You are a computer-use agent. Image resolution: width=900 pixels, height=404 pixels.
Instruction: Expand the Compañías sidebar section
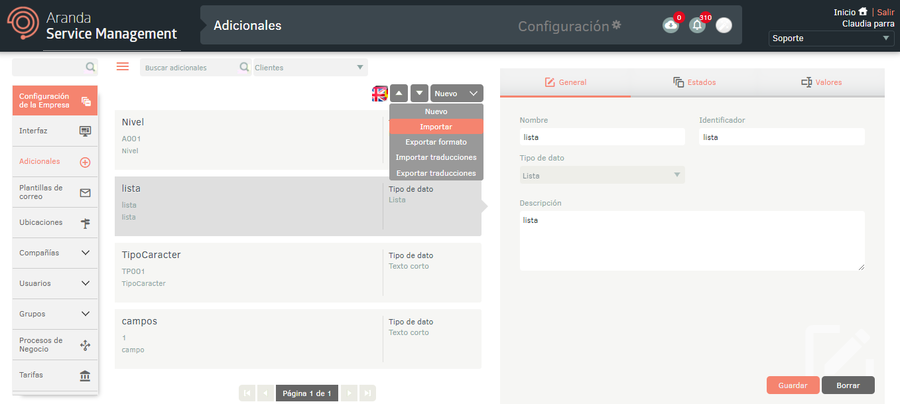86,253
